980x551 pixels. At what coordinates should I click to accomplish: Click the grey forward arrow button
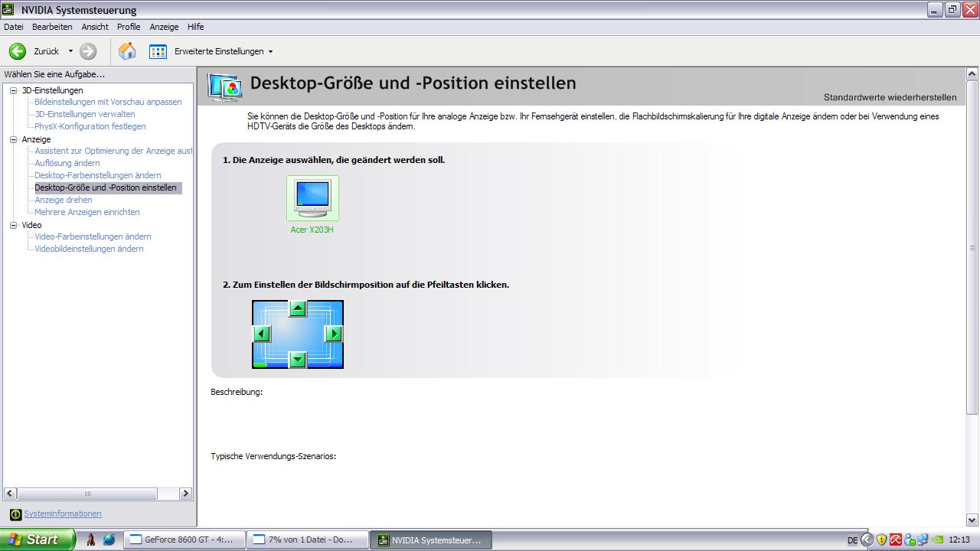88,51
